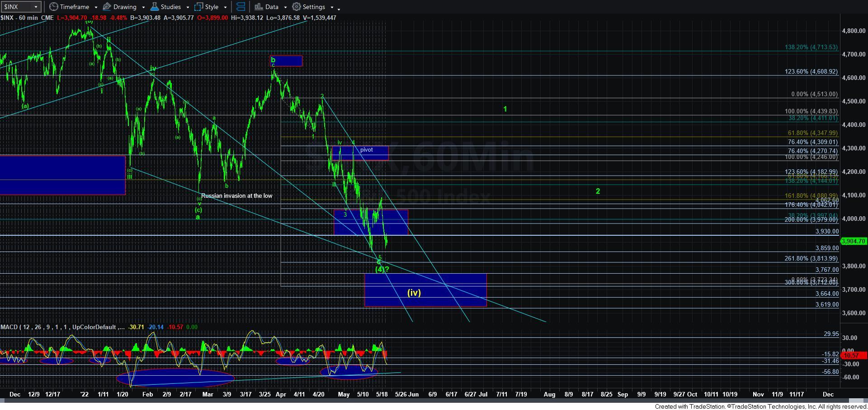
Task: Expand the Studies dropdown arrow
Action: pyautogui.click(x=188, y=7)
